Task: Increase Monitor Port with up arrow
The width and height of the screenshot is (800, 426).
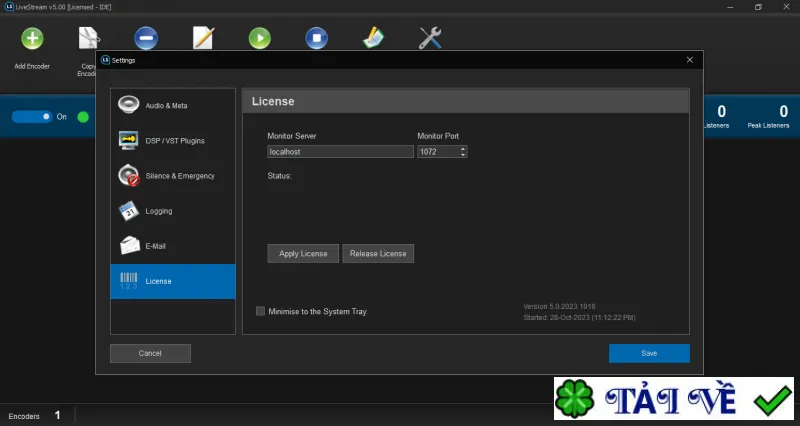Action: 463,149
